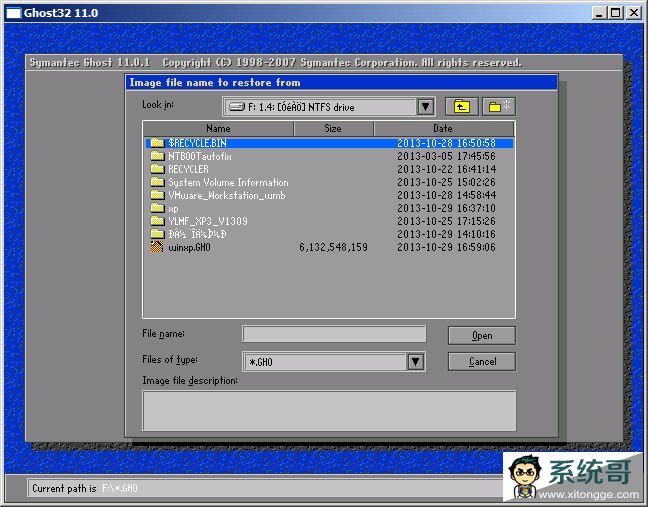This screenshot has width=648, height=507.
Task: Click the System Volume Information folder icon
Action: tap(157, 182)
